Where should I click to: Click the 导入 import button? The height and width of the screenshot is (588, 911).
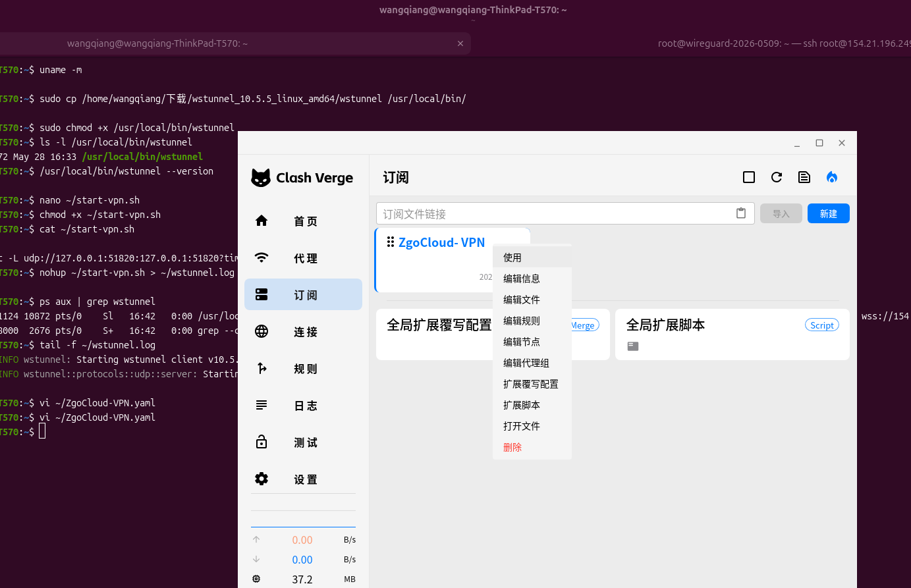(x=781, y=213)
